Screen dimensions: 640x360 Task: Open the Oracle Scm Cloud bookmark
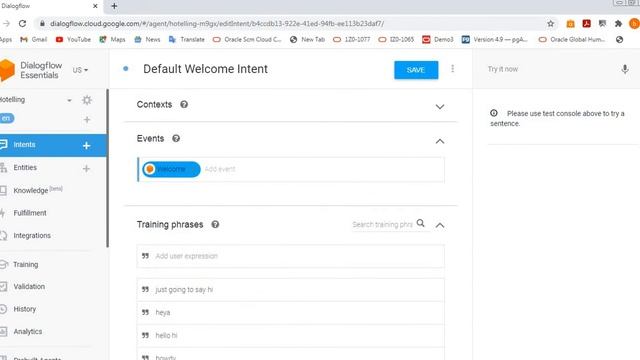click(x=247, y=40)
